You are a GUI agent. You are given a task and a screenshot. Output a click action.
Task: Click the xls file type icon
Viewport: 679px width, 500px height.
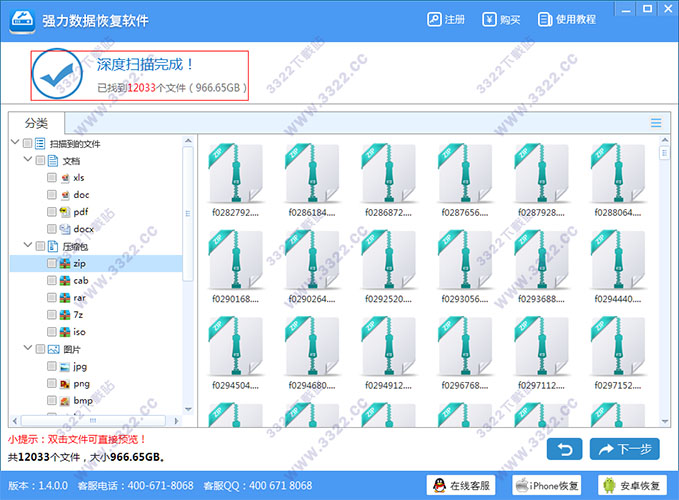click(x=65, y=178)
